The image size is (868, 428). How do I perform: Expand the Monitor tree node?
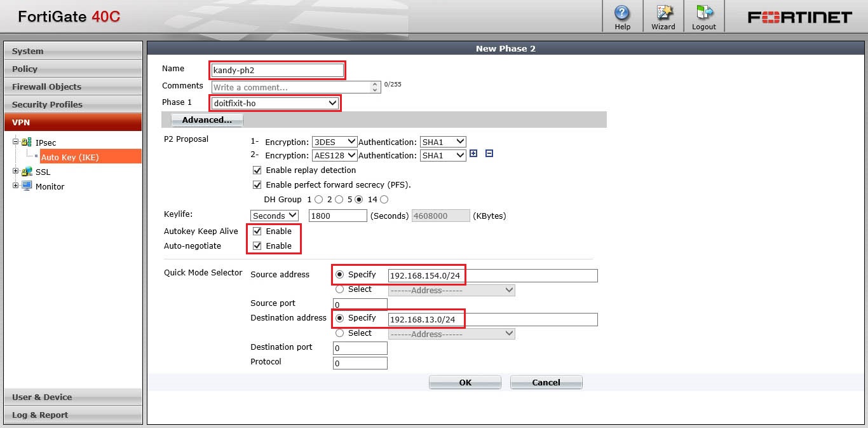[16, 186]
